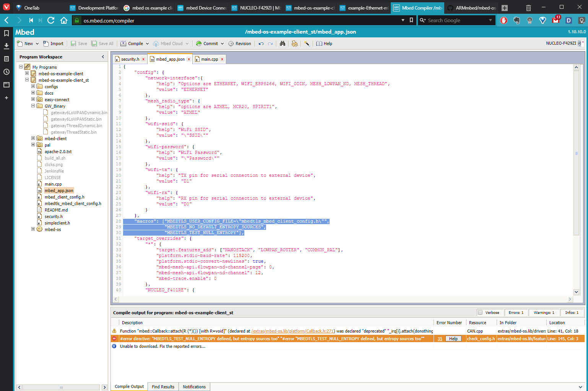Reload the page with browser refresh icon

tap(51, 20)
